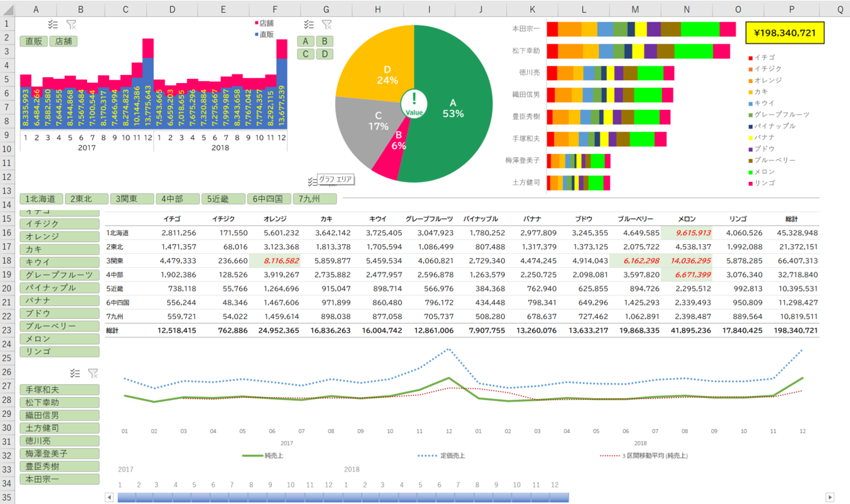Select the グレープフルーツ slicer button
The height and width of the screenshot is (504, 850).
[x=60, y=275]
